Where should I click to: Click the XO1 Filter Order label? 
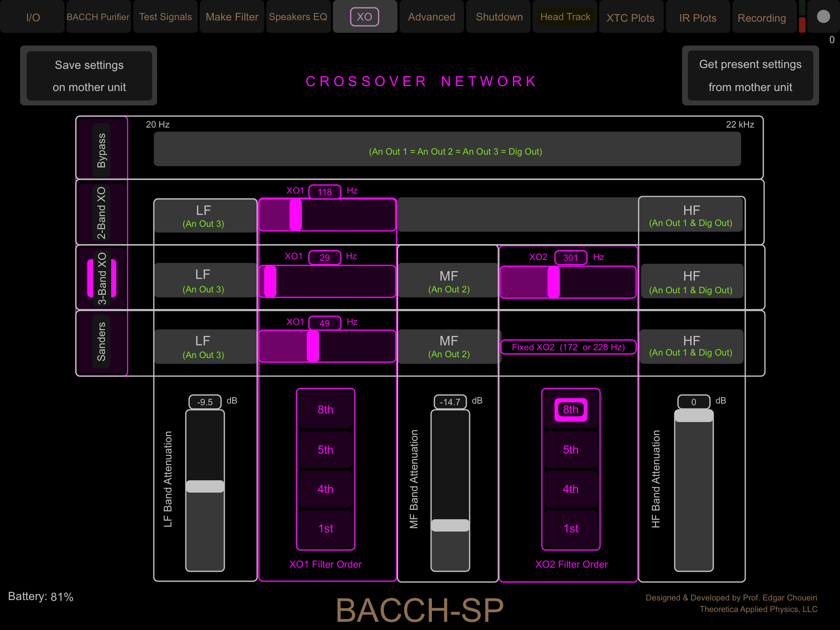click(326, 564)
